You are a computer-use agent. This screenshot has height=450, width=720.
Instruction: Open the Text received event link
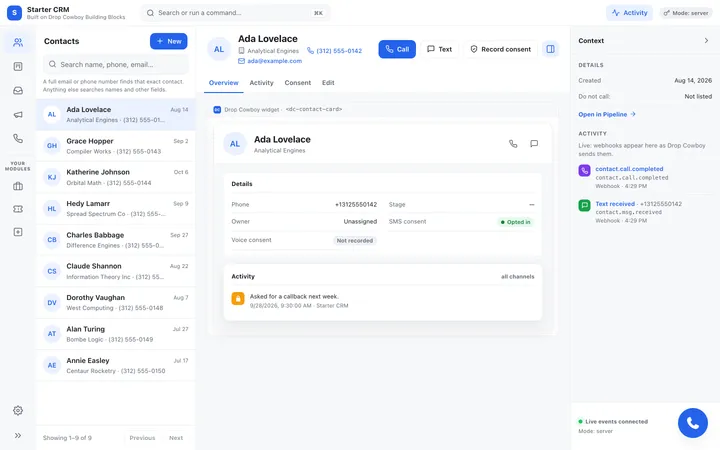[x=615, y=204]
